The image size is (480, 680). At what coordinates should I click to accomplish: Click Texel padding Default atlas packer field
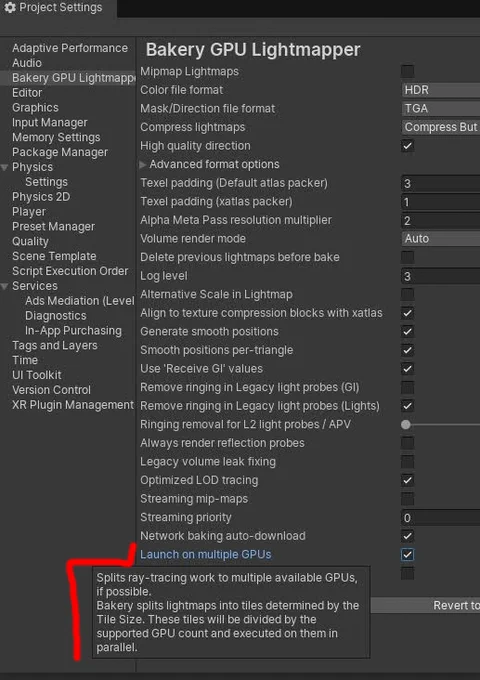pyautogui.click(x=441, y=183)
